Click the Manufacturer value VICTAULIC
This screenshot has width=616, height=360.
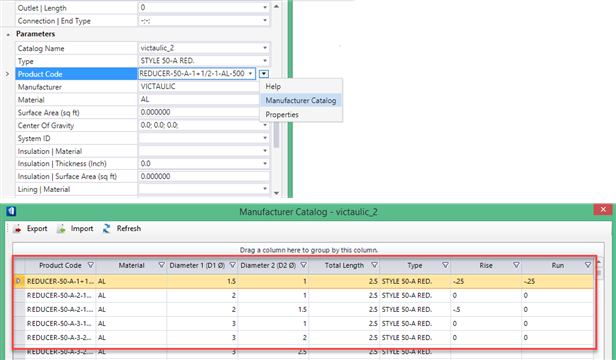(x=158, y=86)
